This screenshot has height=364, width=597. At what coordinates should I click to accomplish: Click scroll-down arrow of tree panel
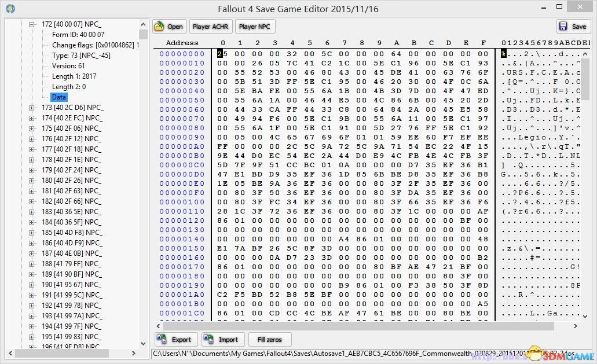click(x=143, y=344)
